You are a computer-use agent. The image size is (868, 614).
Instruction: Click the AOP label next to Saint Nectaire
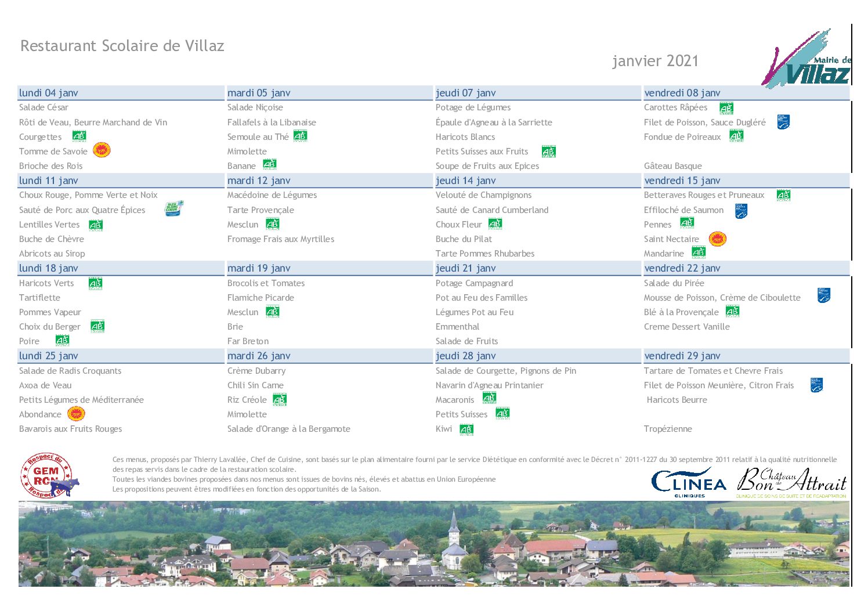718,239
